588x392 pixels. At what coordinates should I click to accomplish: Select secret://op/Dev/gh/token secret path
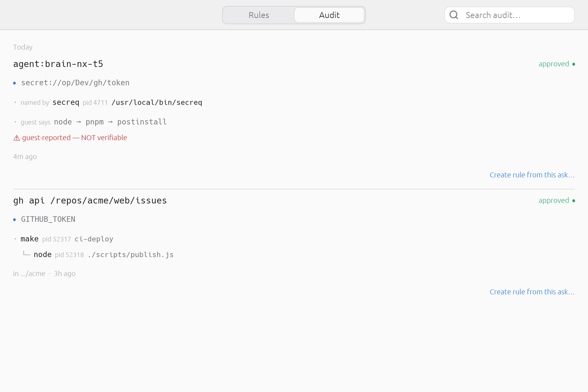[75, 83]
